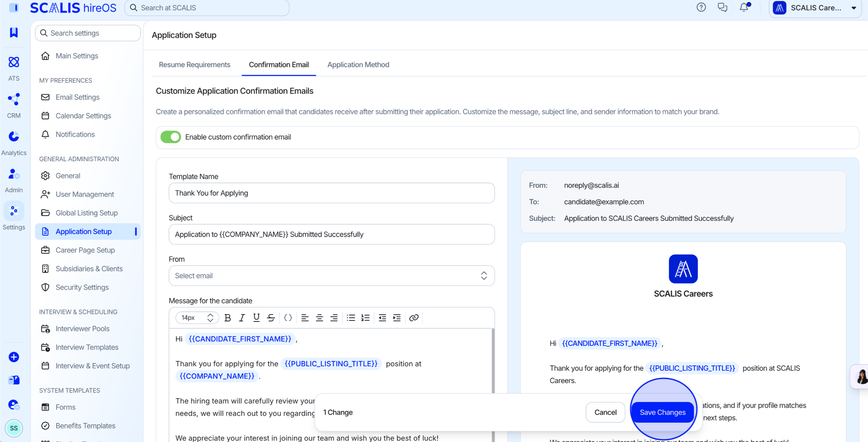Click the CANDIDATE_FIRST_NAME variable in editor

pos(240,339)
